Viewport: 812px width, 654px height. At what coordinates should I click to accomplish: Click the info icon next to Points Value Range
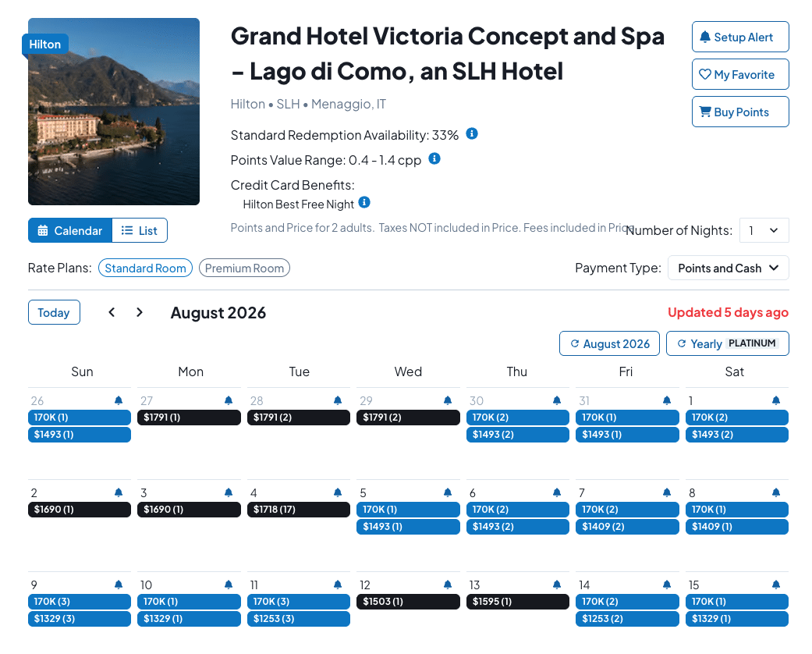click(x=434, y=158)
